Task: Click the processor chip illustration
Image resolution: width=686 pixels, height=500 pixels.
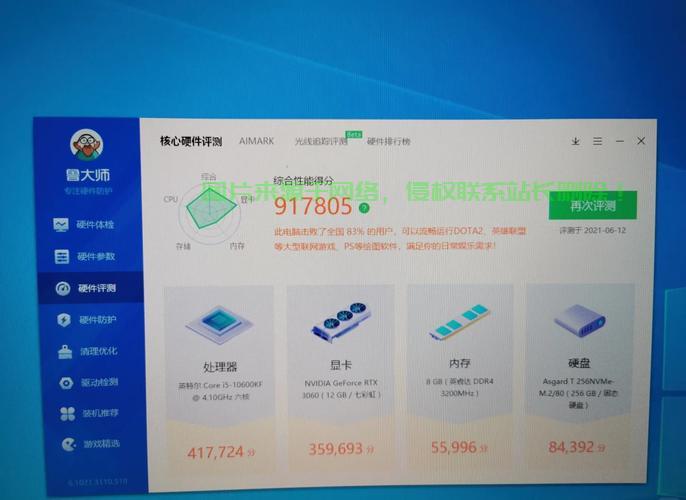Action: (x=219, y=323)
